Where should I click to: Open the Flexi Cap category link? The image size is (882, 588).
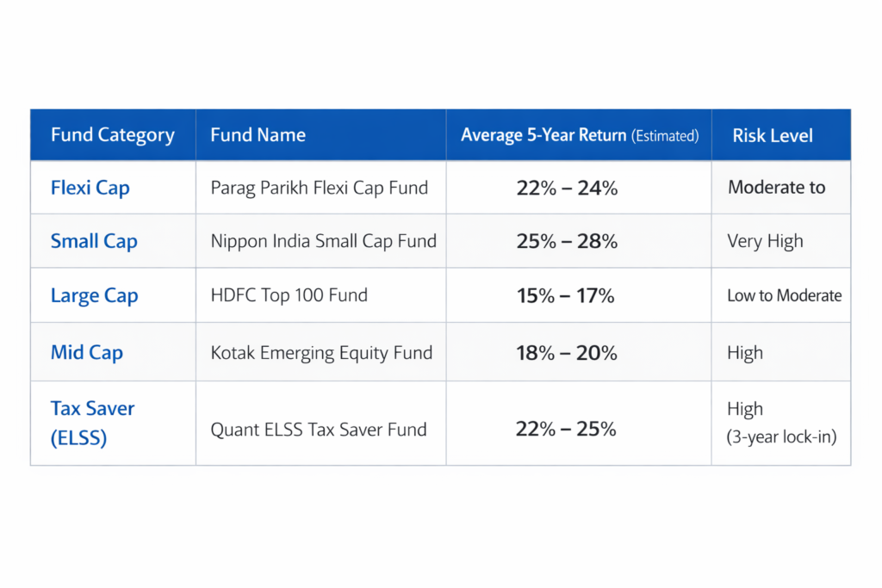point(90,188)
